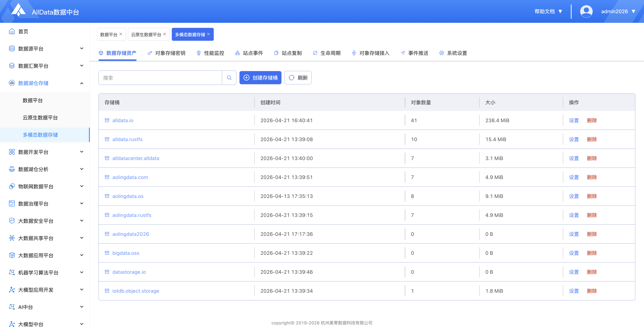Click the 大模型中台 sidebar icon
644x329 pixels.
pos(12,324)
